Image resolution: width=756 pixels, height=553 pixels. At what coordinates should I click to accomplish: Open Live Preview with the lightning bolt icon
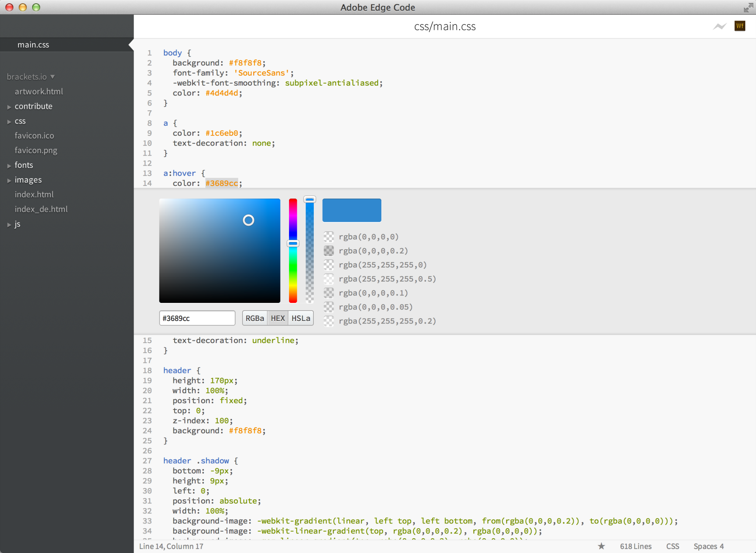[719, 26]
